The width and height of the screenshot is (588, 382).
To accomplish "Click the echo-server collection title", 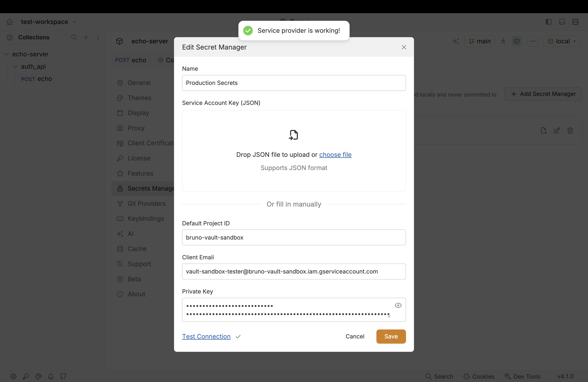I will (150, 41).
